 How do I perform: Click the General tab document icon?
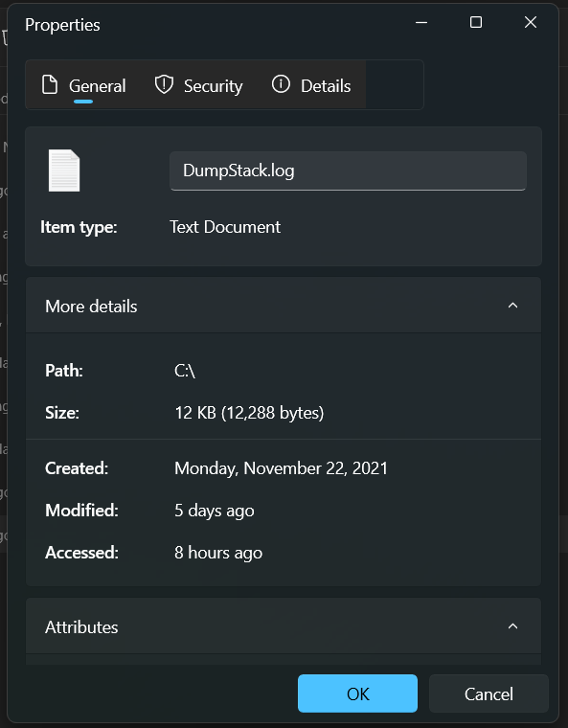coord(50,85)
